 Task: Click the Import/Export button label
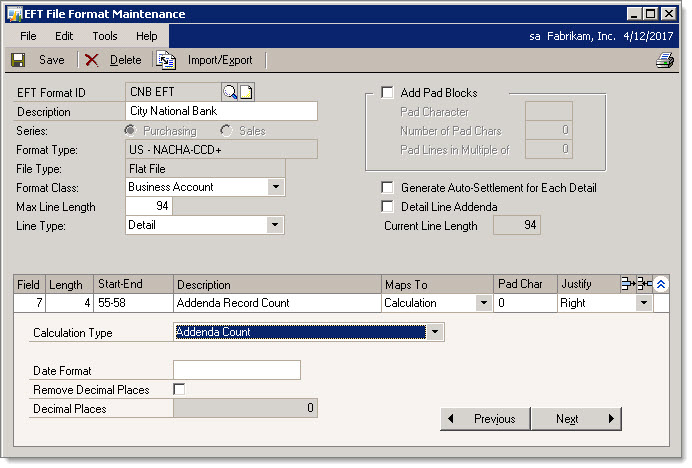[220, 60]
